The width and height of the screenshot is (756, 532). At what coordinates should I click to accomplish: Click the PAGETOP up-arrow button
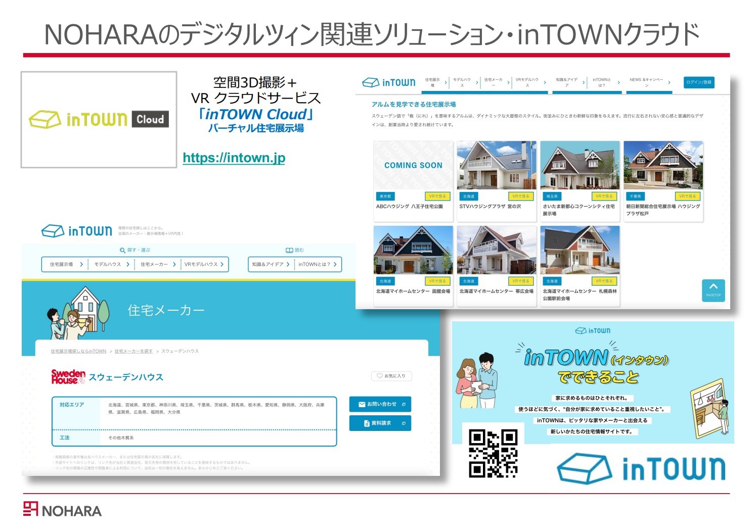[714, 291]
